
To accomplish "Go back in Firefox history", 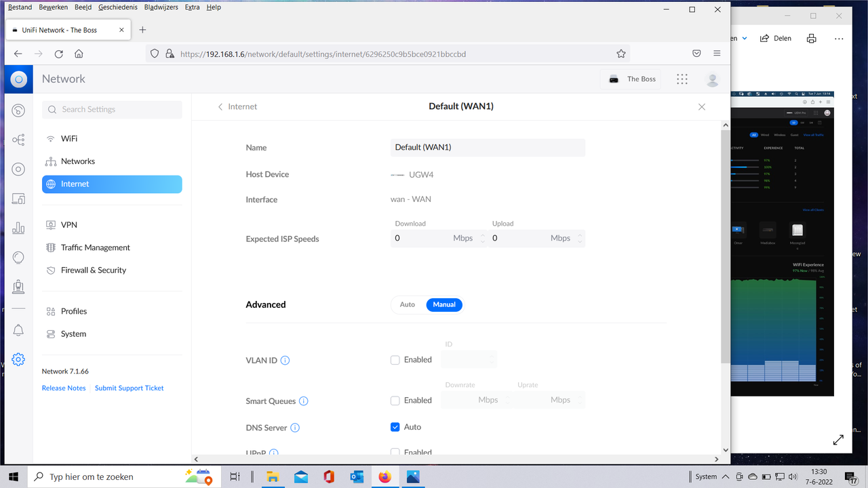I will pyautogui.click(x=18, y=54).
